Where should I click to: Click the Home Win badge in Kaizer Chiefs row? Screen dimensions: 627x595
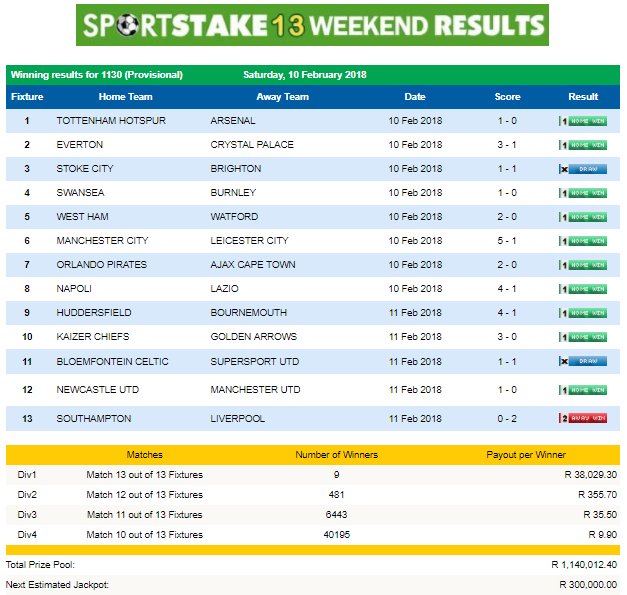(583, 337)
